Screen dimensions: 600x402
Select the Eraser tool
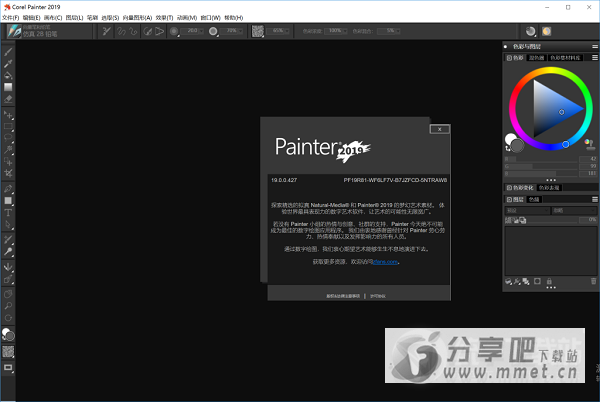(x=8, y=99)
